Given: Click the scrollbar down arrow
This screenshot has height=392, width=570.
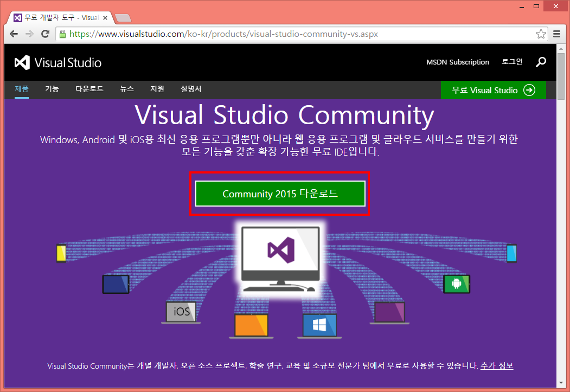Looking at the screenshot, I should pos(561,383).
